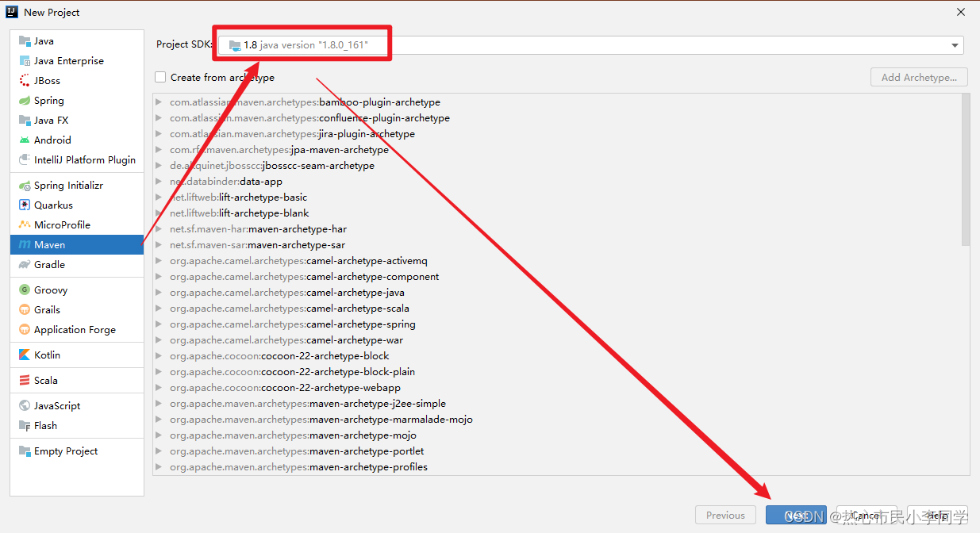The image size is (980, 533).
Task: Select Spring project type label
Action: pos(49,100)
